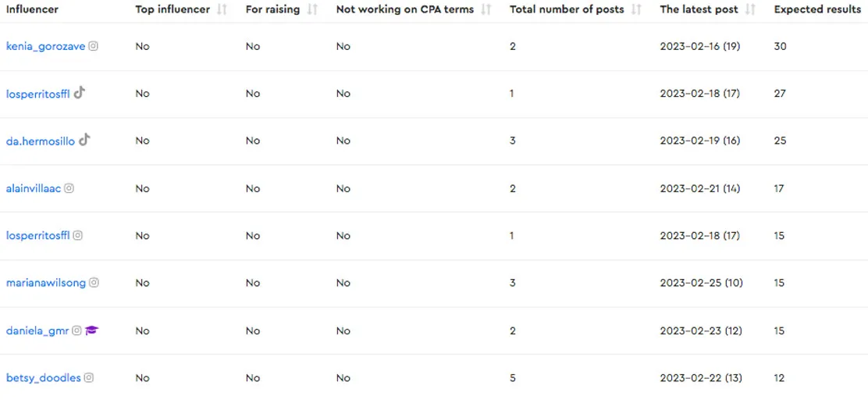The height and width of the screenshot is (400, 868).
Task: Sort by Total number of posts arrows
Action: tap(636, 9)
